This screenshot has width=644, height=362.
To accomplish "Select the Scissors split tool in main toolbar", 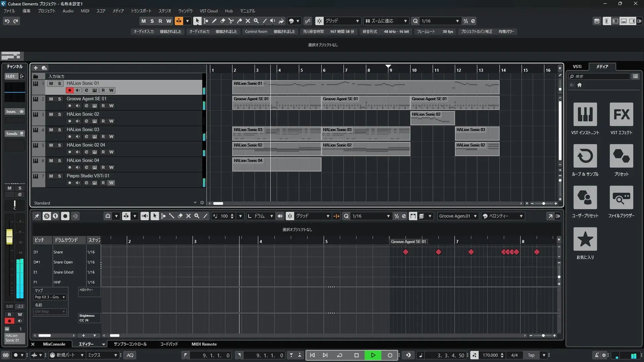I will point(231,21).
